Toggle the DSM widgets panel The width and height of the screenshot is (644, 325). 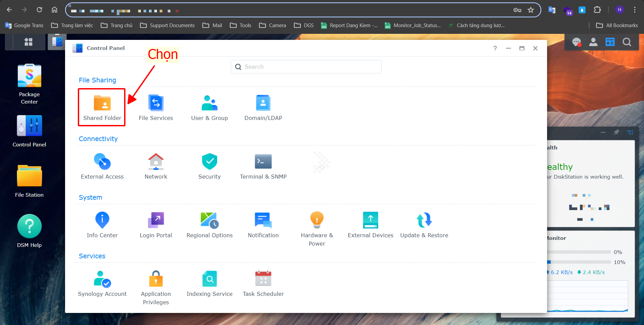(x=610, y=42)
